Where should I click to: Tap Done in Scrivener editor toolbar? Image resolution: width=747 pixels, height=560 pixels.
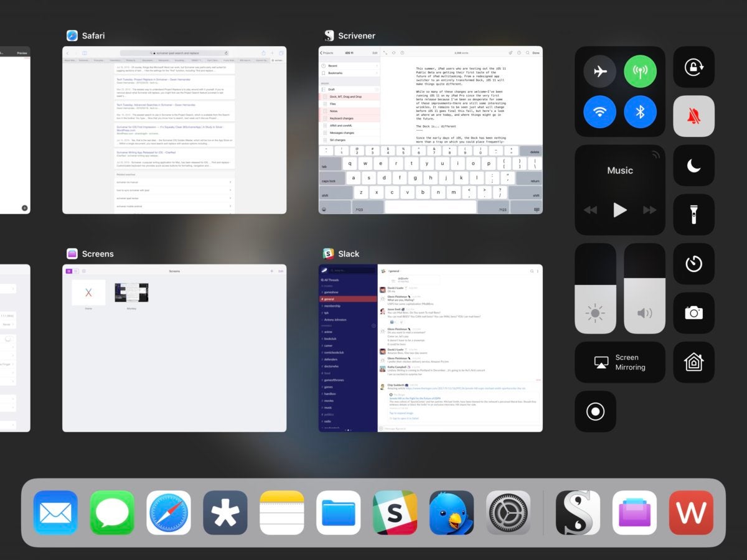point(536,53)
